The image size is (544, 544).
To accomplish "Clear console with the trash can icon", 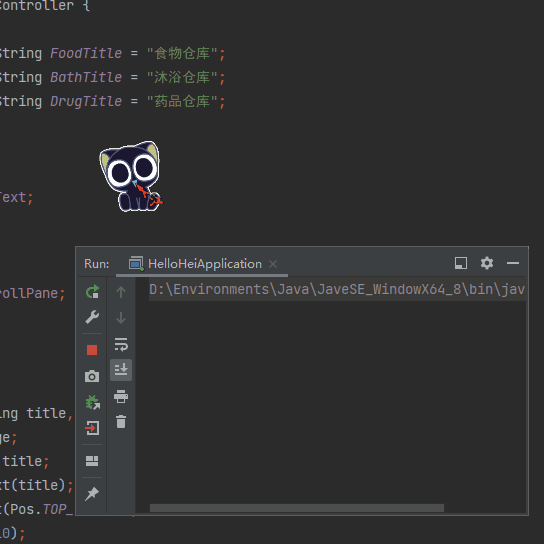I will click(x=121, y=422).
